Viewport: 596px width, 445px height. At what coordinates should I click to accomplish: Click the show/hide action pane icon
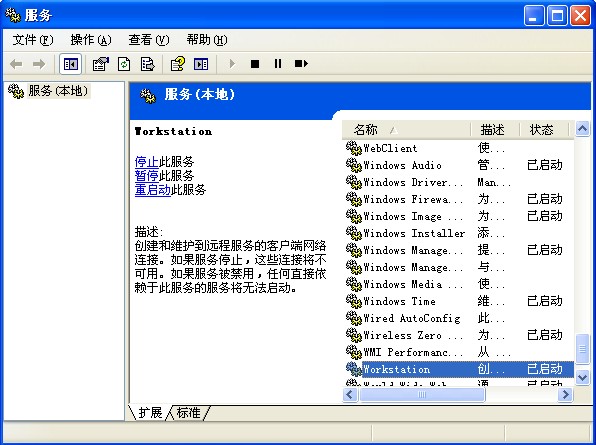[201, 64]
